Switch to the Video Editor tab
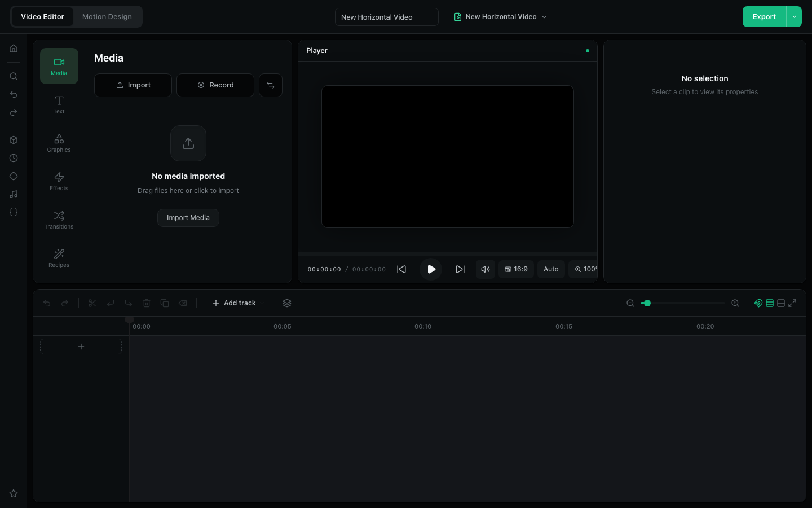The width and height of the screenshot is (812, 508). (x=42, y=17)
